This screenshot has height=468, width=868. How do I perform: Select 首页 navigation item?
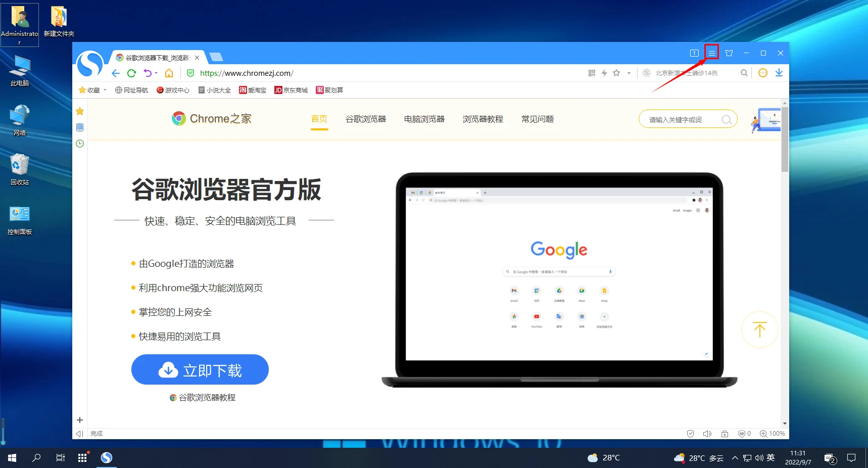point(319,119)
